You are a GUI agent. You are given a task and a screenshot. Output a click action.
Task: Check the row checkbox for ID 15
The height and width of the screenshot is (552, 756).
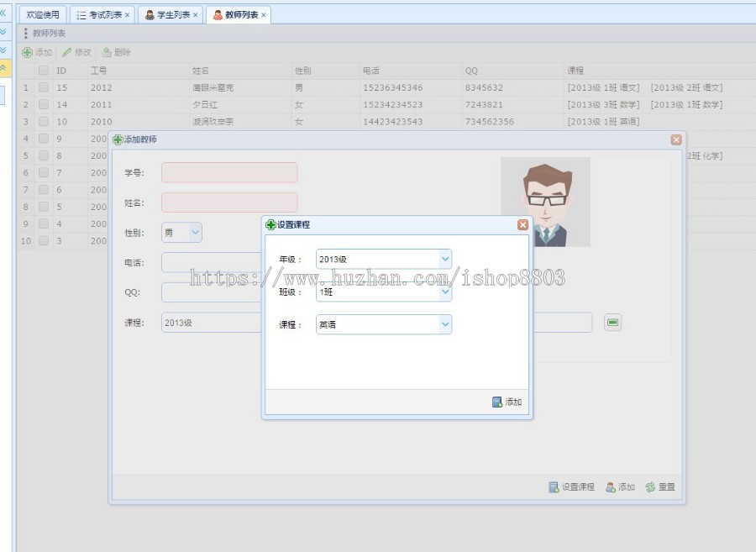(42, 87)
